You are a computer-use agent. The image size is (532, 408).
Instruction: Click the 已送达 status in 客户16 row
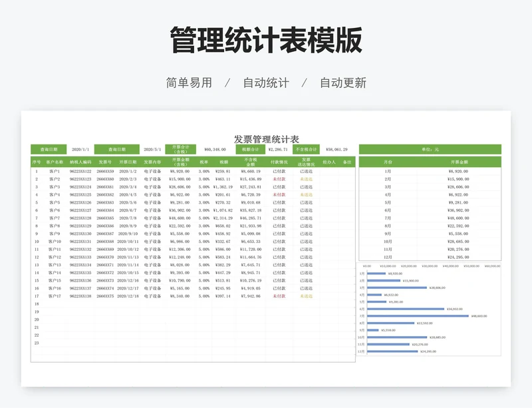pyautogui.click(x=306, y=288)
